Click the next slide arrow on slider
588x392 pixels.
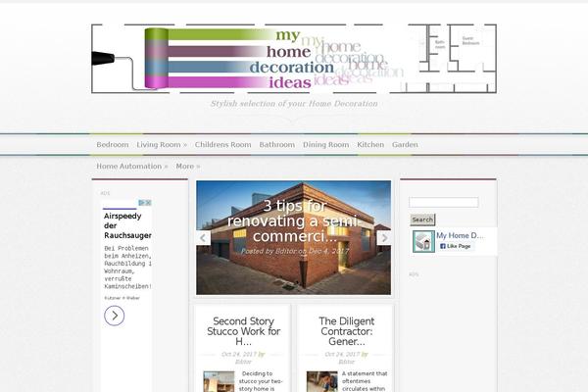[x=384, y=238]
